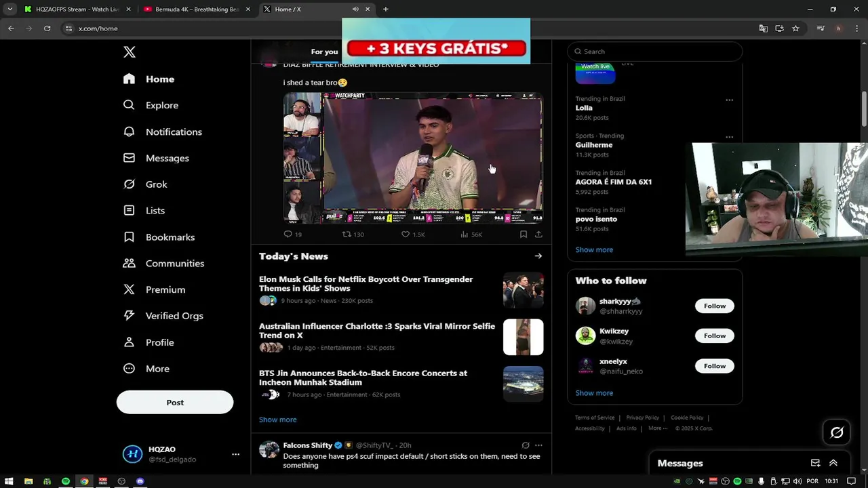This screenshot has height=488, width=868.
Task: Open the Home sidebar item
Action: click(x=149, y=79)
